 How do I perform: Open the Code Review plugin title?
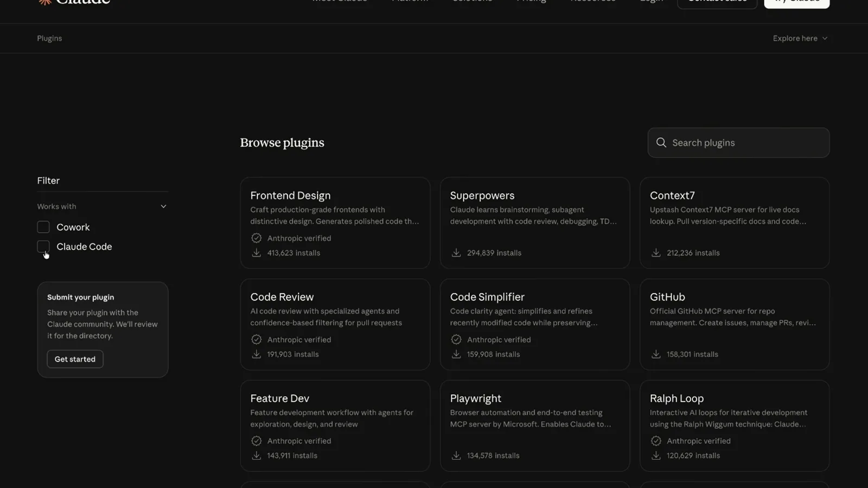click(x=282, y=297)
